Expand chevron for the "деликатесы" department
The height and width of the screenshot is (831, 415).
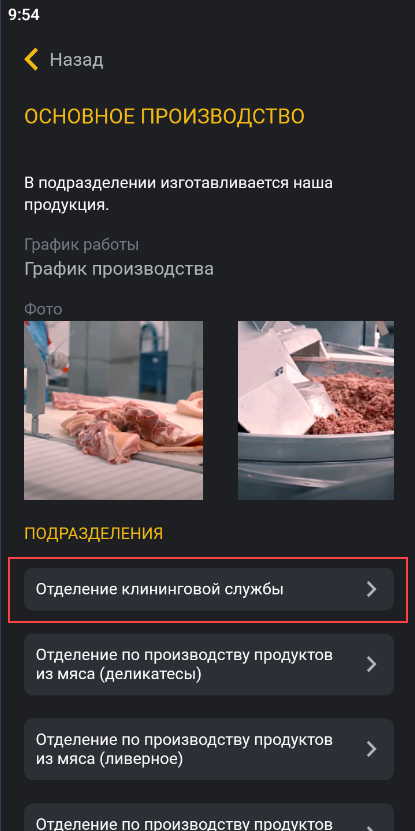click(372, 665)
